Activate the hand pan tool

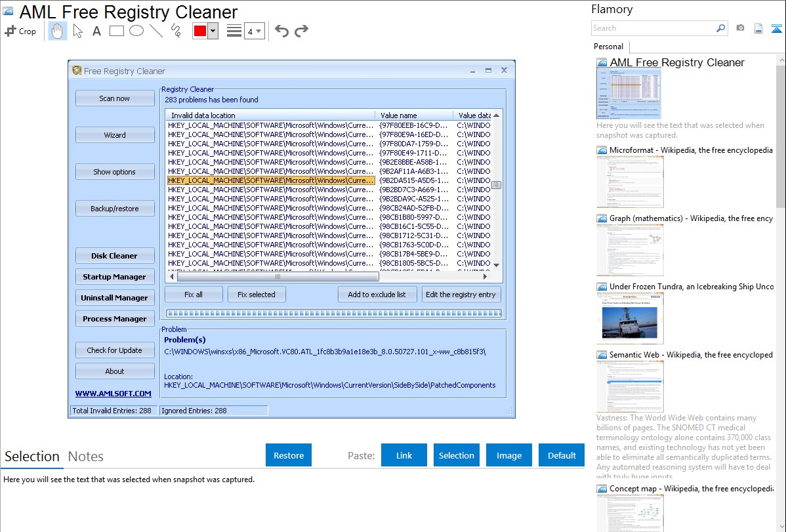coord(57,31)
